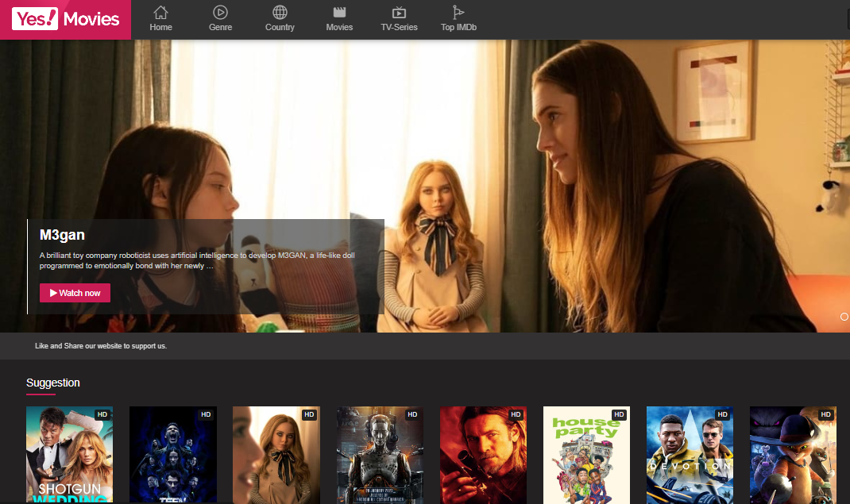850x504 pixels.
Task: Click HD badge on red bearded man poster
Action: pos(516,414)
